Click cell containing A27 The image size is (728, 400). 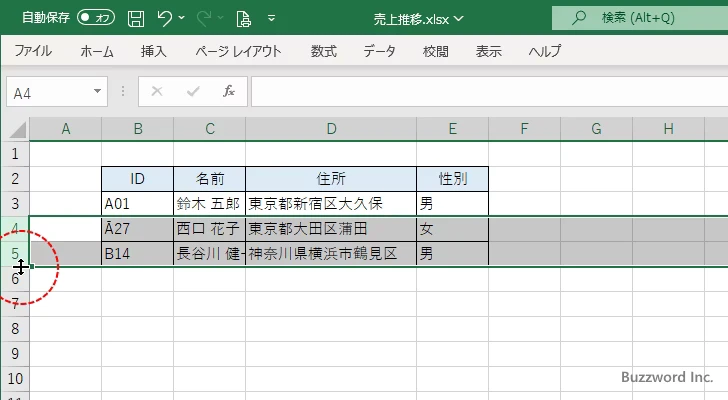click(137, 229)
